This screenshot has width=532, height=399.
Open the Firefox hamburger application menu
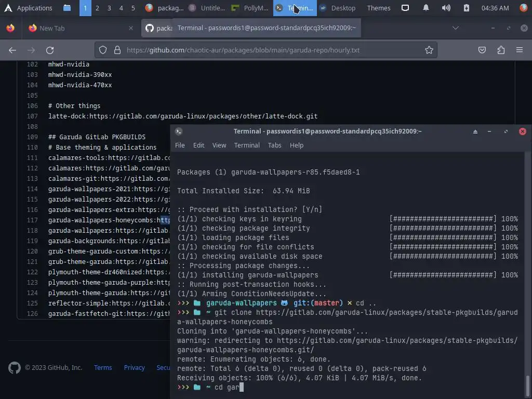coord(520,50)
